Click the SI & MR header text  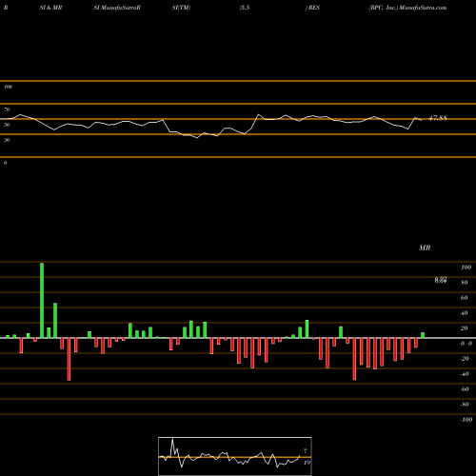tap(50, 8)
